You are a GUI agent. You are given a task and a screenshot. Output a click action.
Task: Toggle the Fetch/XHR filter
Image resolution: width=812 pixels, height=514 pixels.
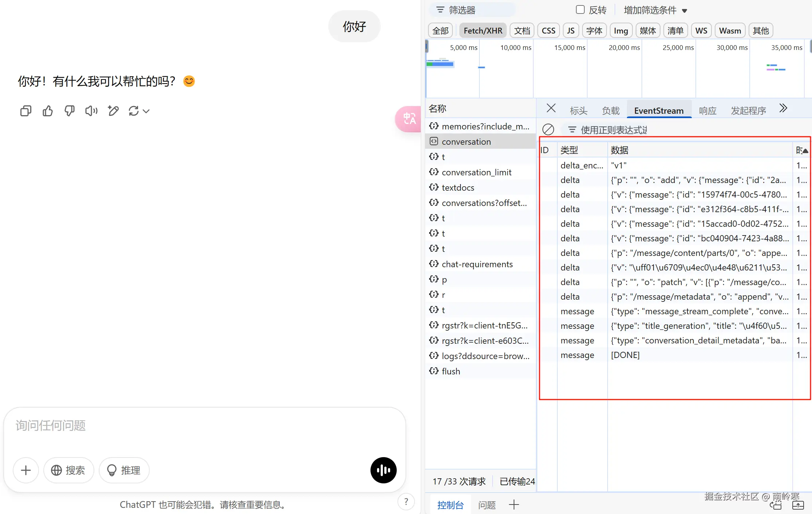(483, 31)
